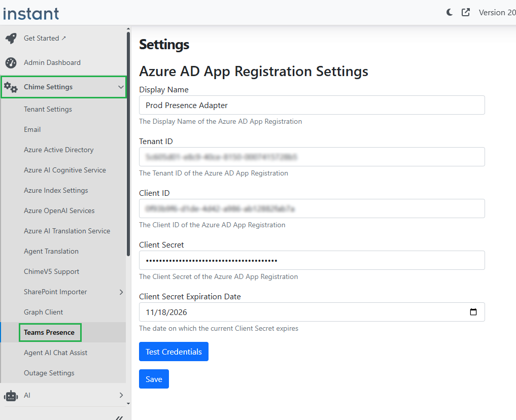Click the robot icon beside AI
The height and width of the screenshot is (420, 516).
click(x=11, y=396)
